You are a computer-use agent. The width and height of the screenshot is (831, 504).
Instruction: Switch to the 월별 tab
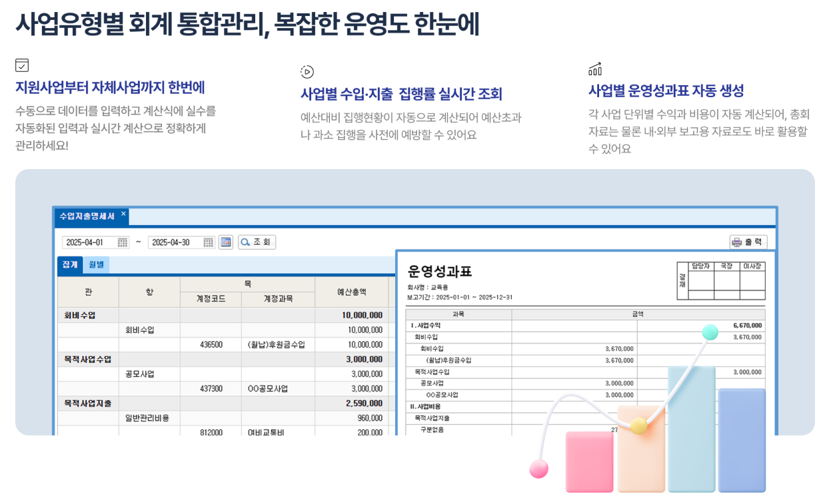pos(97,264)
